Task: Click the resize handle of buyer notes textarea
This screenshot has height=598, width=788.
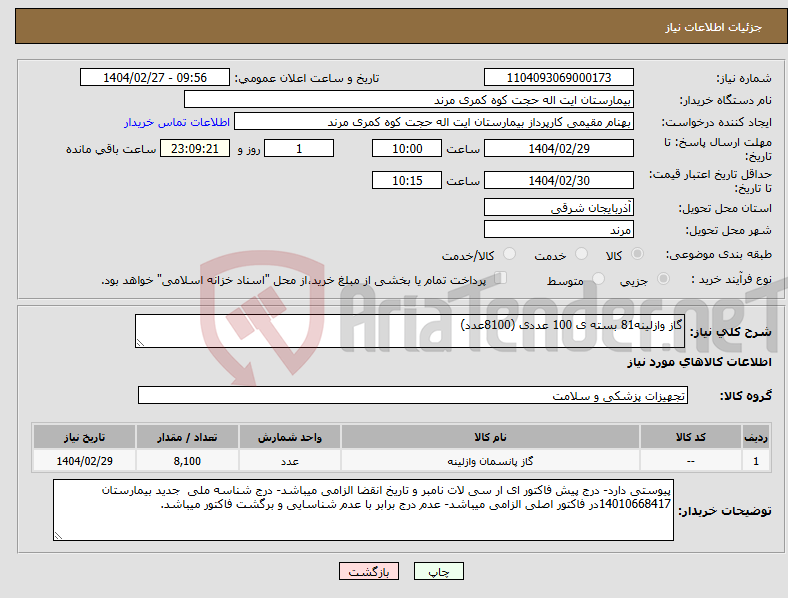Action: [x=58, y=536]
